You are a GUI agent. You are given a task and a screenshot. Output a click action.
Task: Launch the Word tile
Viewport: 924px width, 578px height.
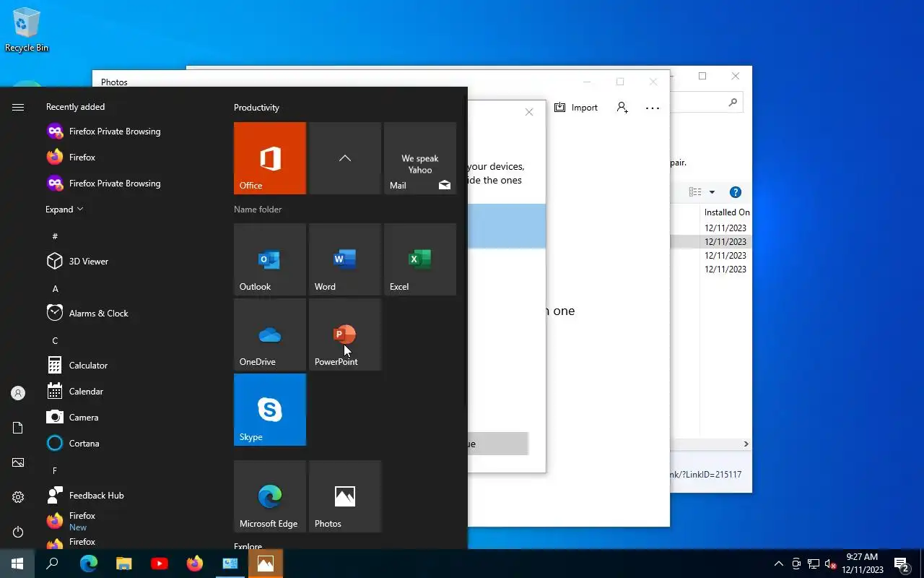click(x=345, y=259)
